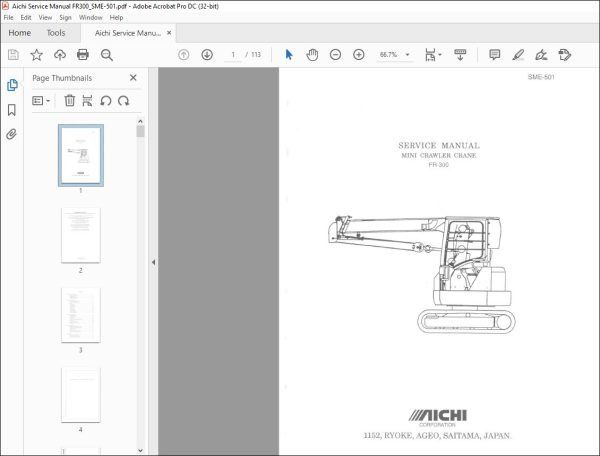Rotate page counterclockwise
This screenshot has height=456, width=600.
106,101
